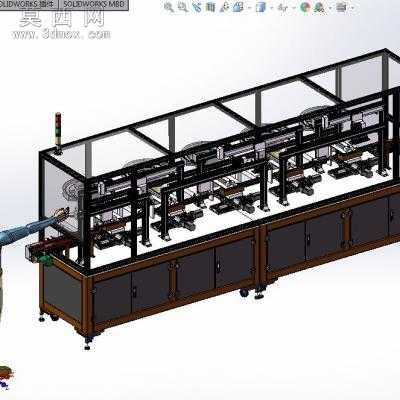
Task: Toggle the Section View tool
Action: (x=210, y=7)
